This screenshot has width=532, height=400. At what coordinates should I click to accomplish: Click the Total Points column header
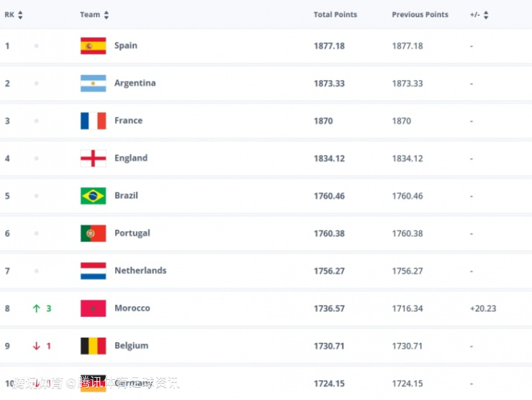[x=335, y=15]
